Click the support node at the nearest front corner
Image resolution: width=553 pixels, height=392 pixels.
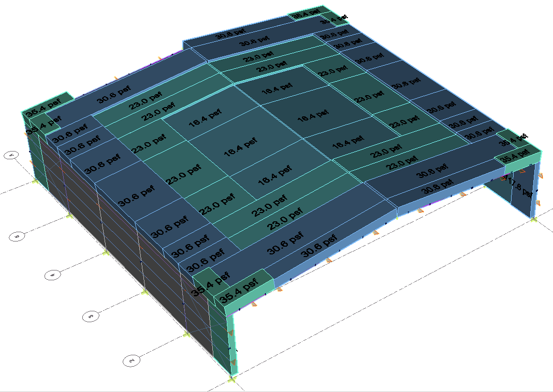coord(231,380)
